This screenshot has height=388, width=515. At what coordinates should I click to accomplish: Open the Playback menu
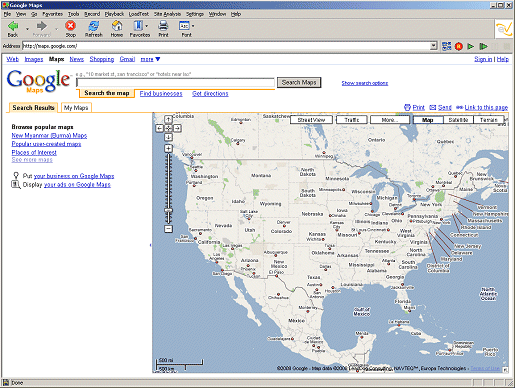point(114,14)
